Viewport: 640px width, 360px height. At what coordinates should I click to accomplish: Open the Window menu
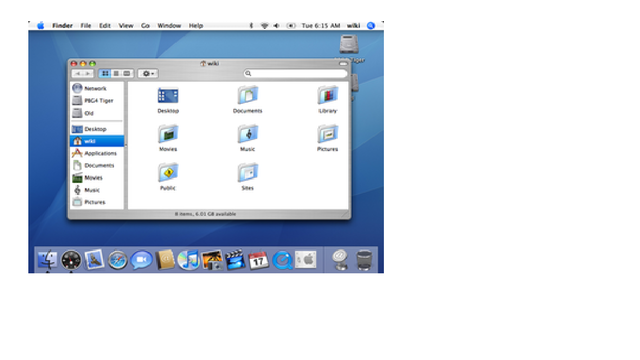click(169, 26)
